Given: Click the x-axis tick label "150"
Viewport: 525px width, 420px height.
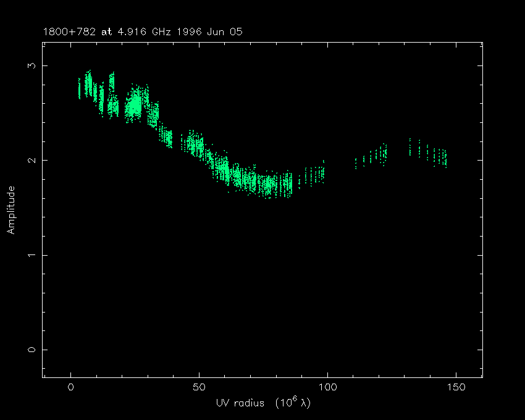Looking at the screenshot, I should pyautogui.click(x=456, y=387).
